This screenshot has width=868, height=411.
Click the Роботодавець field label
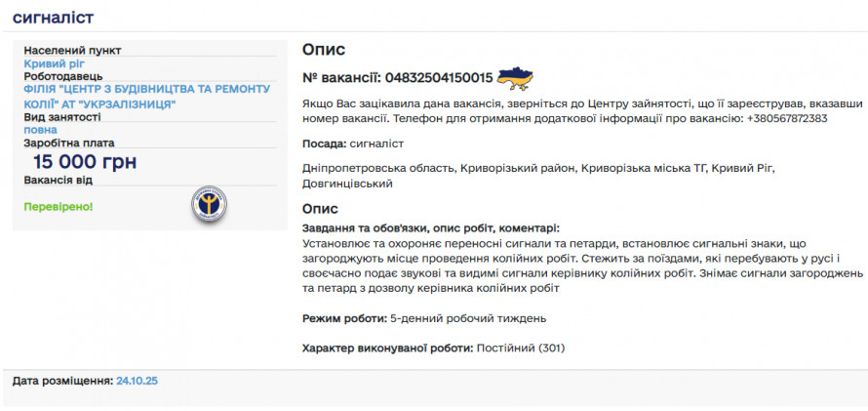click(x=64, y=76)
